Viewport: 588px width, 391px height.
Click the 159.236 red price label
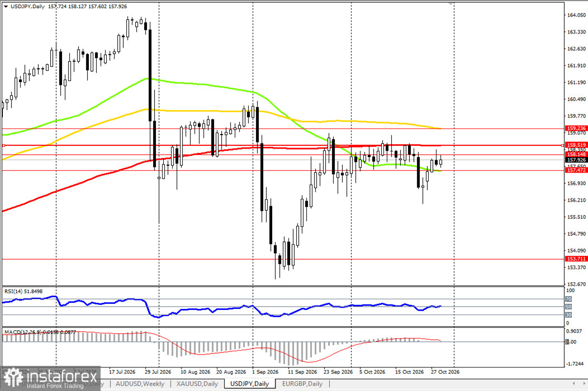[576, 128]
